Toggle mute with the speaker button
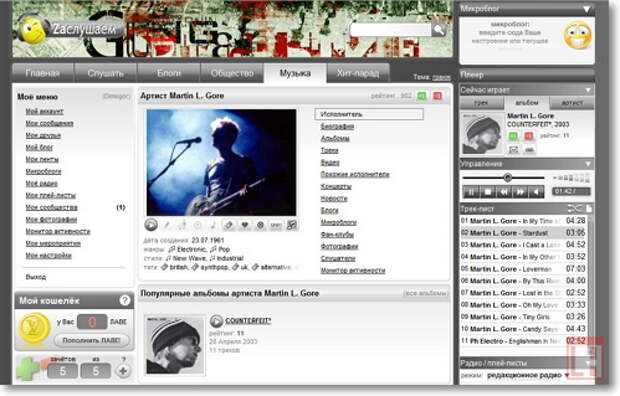Screen dimensions: 620x396 536,192
